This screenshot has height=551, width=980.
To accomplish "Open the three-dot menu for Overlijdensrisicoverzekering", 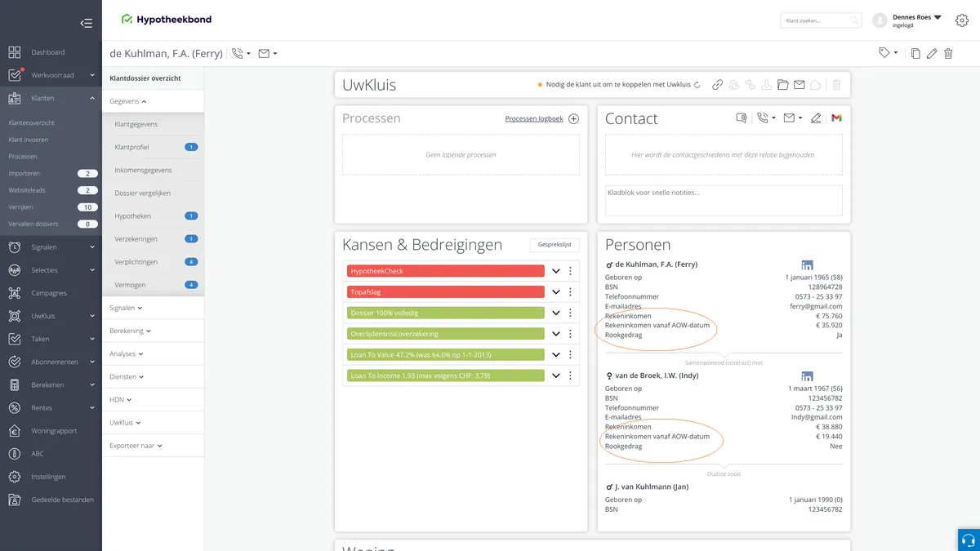I will 571,334.
